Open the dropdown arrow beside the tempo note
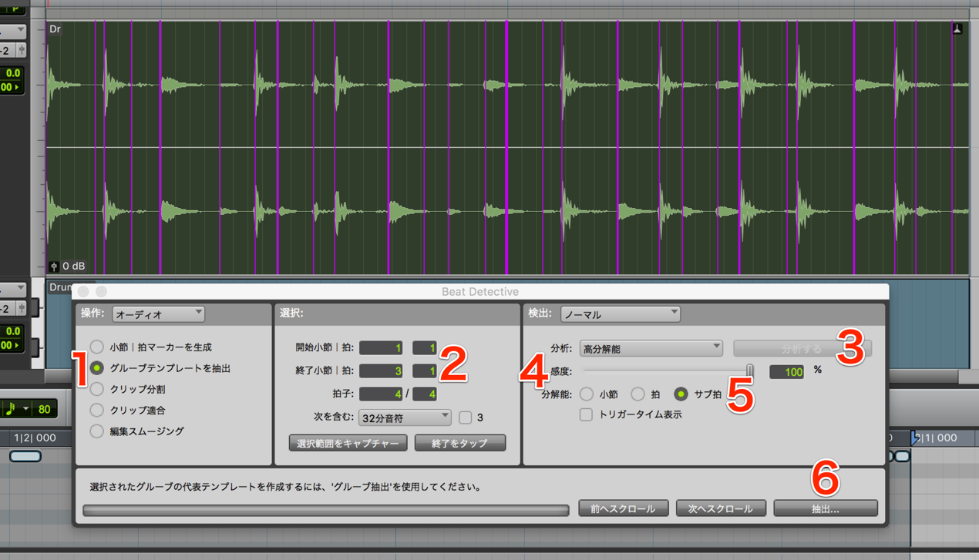 (25, 409)
